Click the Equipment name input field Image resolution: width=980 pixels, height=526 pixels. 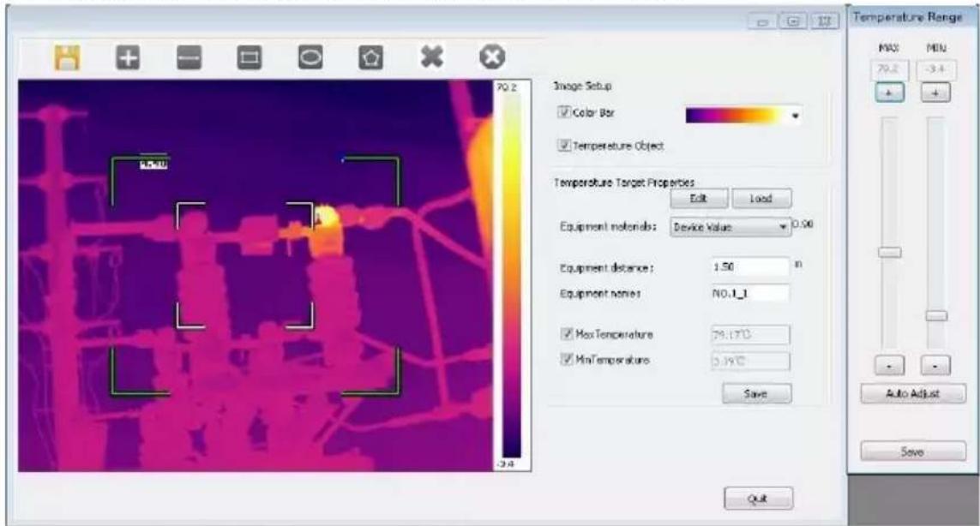click(750, 293)
